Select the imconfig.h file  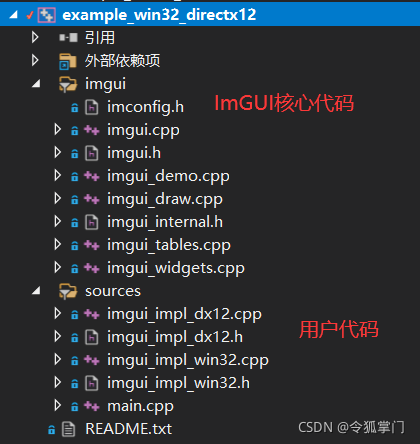pos(145,107)
